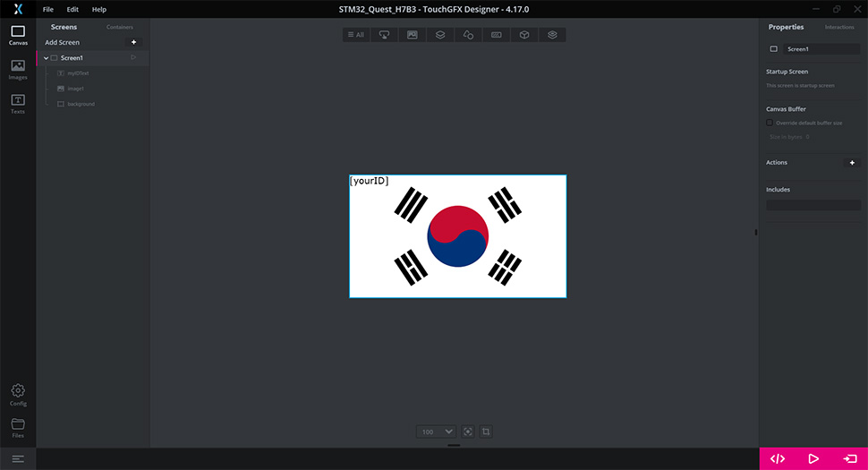868x470 pixels.
Task: Click the Add Screen label
Action: [x=62, y=42]
